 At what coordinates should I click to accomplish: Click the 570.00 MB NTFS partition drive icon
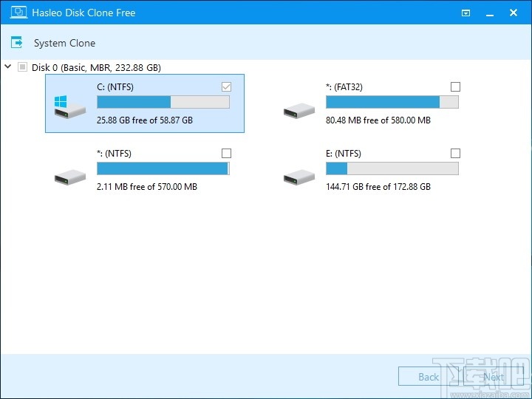tap(70, 177)
